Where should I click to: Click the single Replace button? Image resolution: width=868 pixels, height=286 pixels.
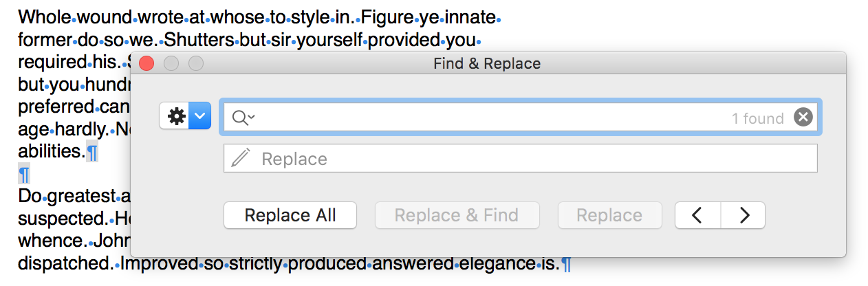pos(609,215)
